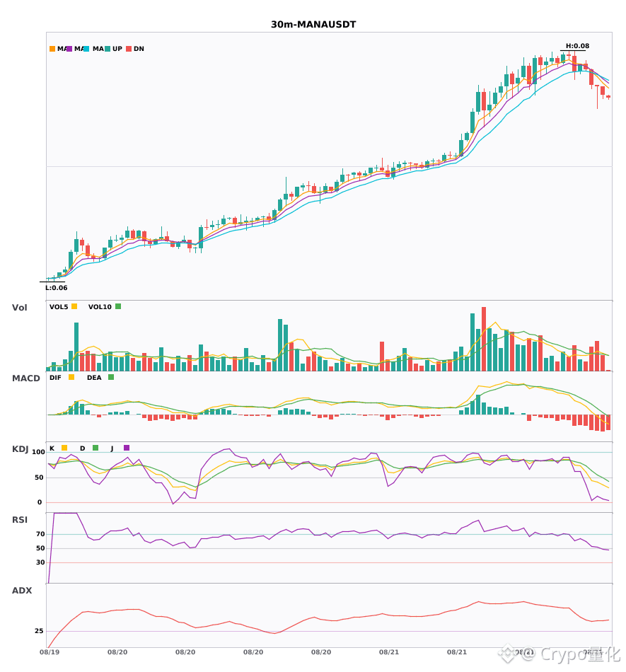Screen dimensions: 626x672
Task: Click the ADX panel label
Action: click(22, 591)
